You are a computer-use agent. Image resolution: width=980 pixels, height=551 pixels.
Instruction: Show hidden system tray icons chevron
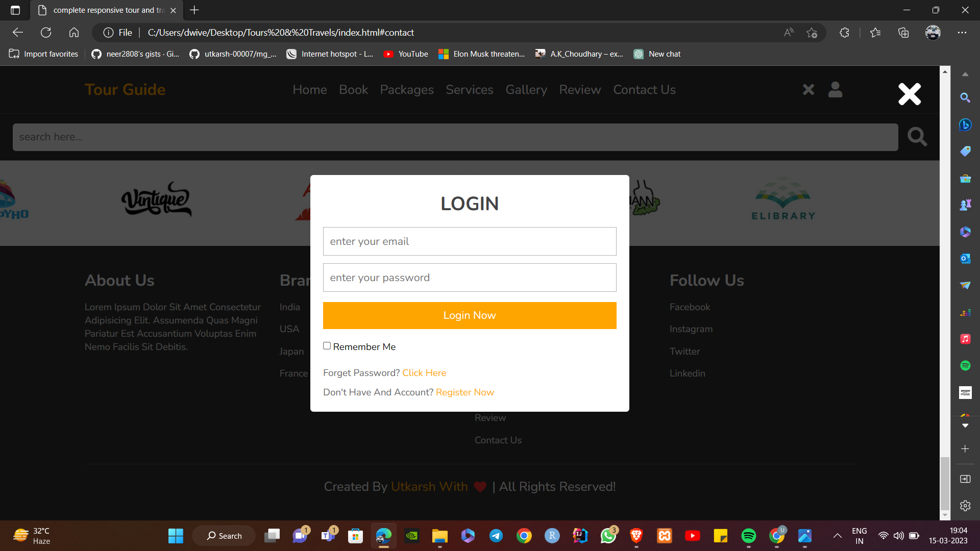pos(837,536)
